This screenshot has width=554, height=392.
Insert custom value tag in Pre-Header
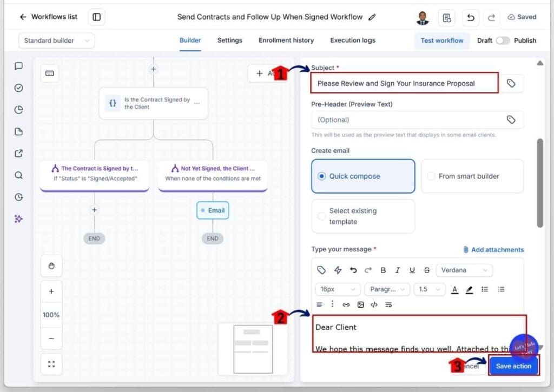point(511,119)
